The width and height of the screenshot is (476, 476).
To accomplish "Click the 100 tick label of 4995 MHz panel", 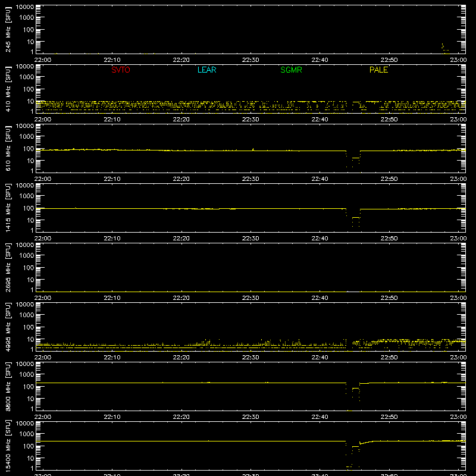I will click(x=29, y=327).
